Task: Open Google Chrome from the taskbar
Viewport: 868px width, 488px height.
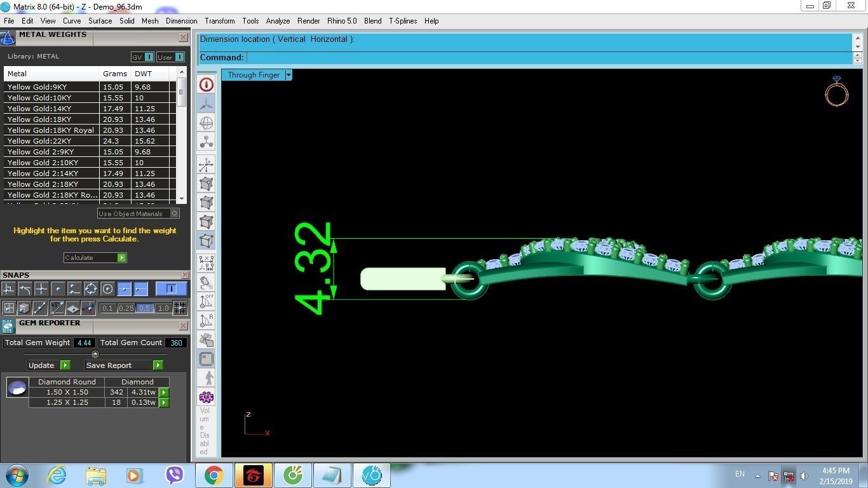Action: point(214,475)
